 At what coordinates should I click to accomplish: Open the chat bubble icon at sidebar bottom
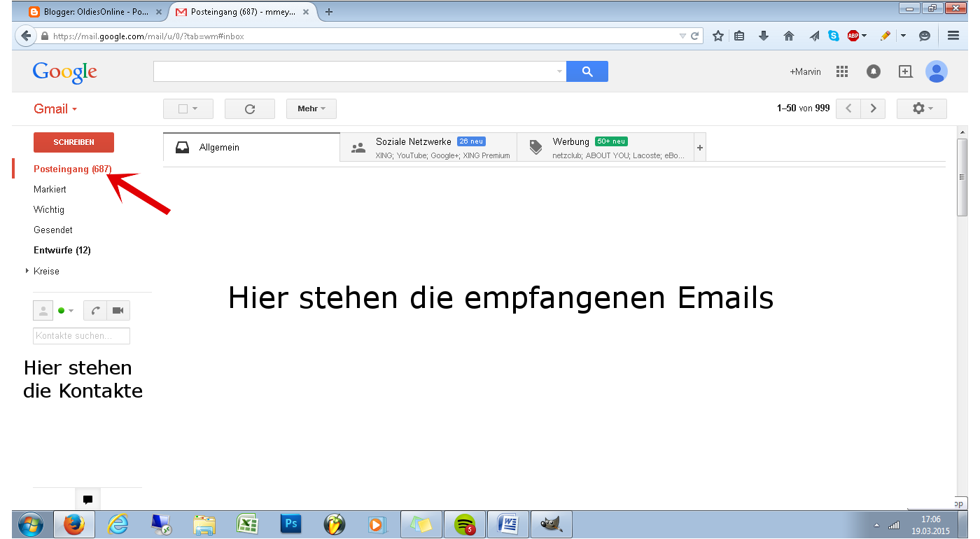click(87, 499)
